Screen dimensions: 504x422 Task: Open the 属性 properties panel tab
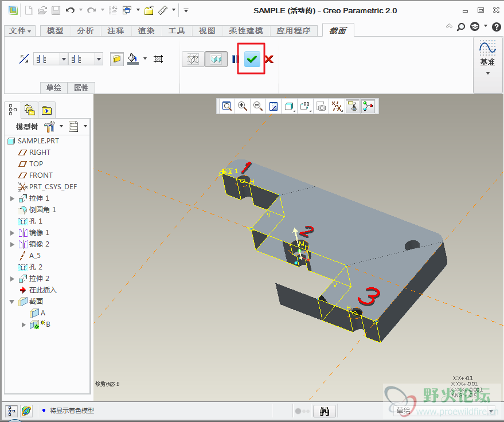[81, 88]
